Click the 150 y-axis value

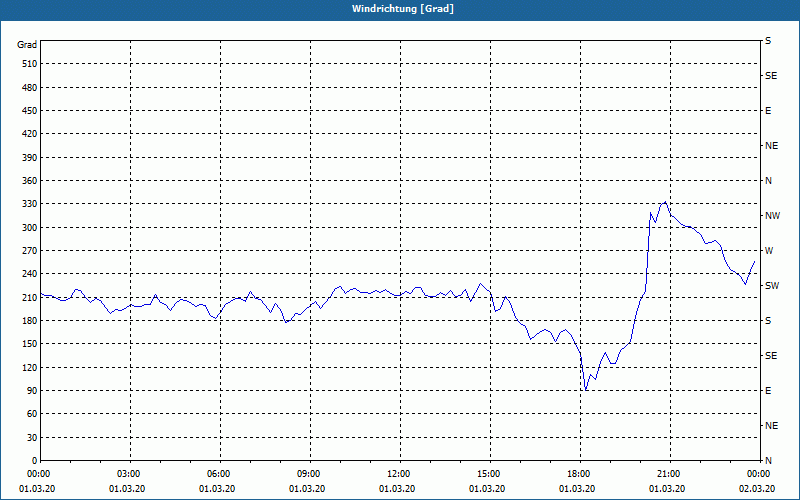coord(30,344)
